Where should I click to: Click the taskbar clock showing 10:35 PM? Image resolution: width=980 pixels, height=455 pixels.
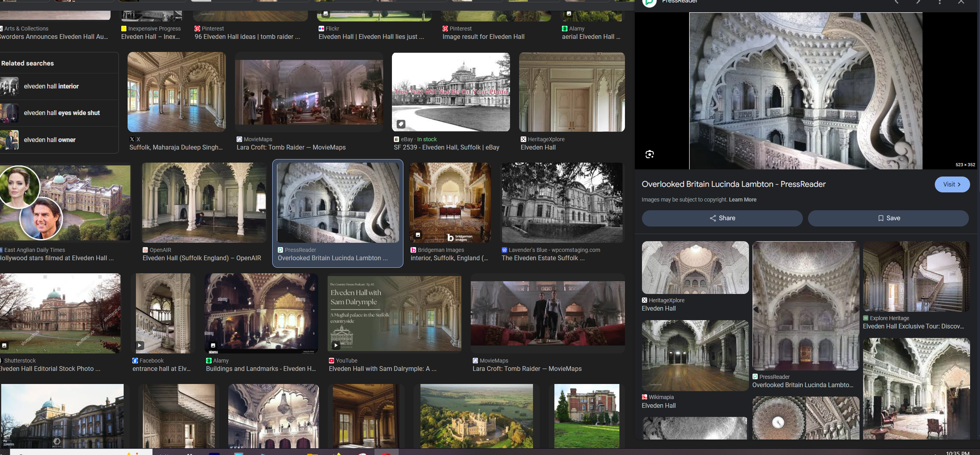click(x=957, y=453)
